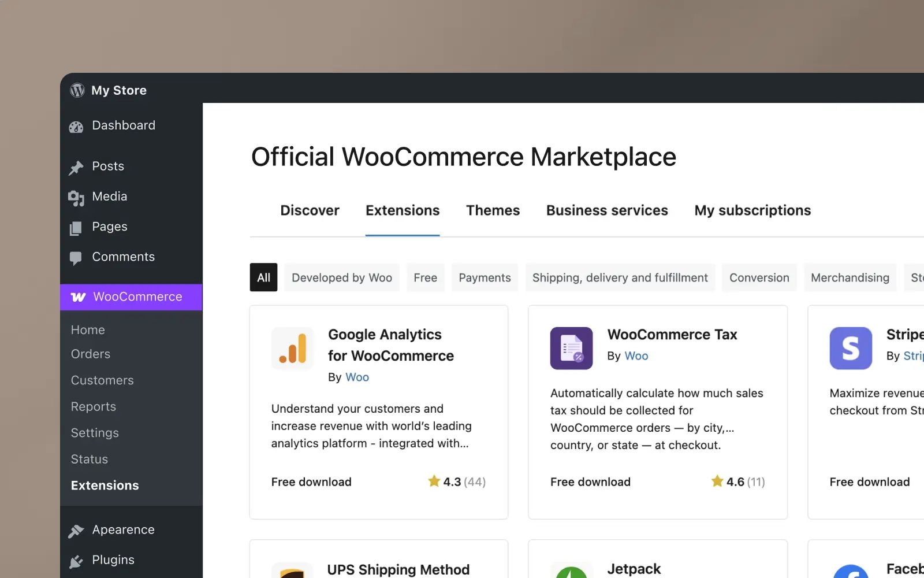
Task: Go to My subscriptions tab
Action: (752, 210)
